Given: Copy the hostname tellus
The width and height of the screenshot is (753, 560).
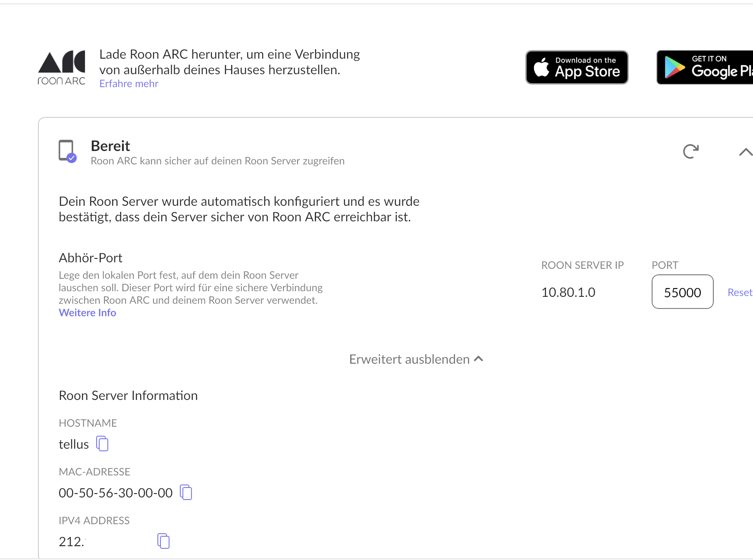Looking at the screenshot, I should (x=102, y=444).
